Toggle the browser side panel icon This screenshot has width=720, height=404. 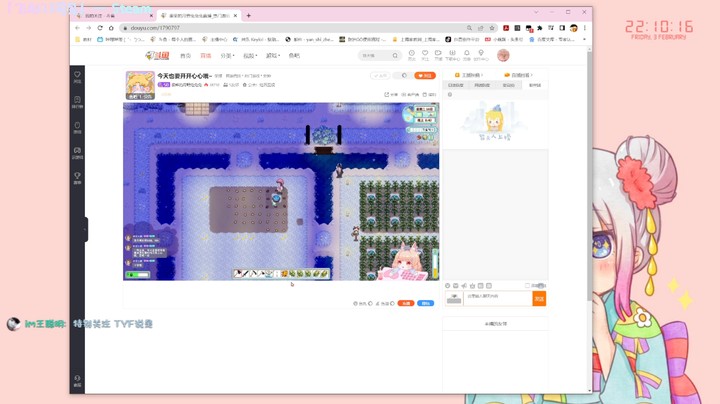point(562,28)
